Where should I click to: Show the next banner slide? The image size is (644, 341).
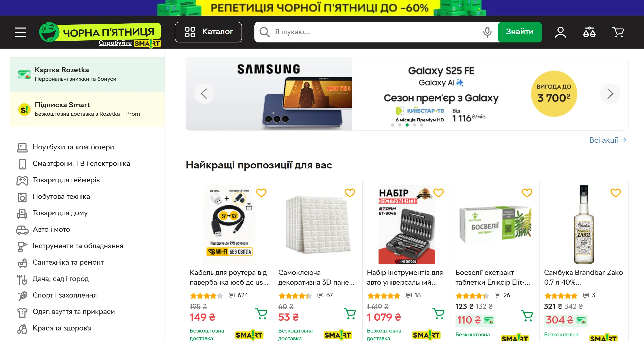(610, 94)
